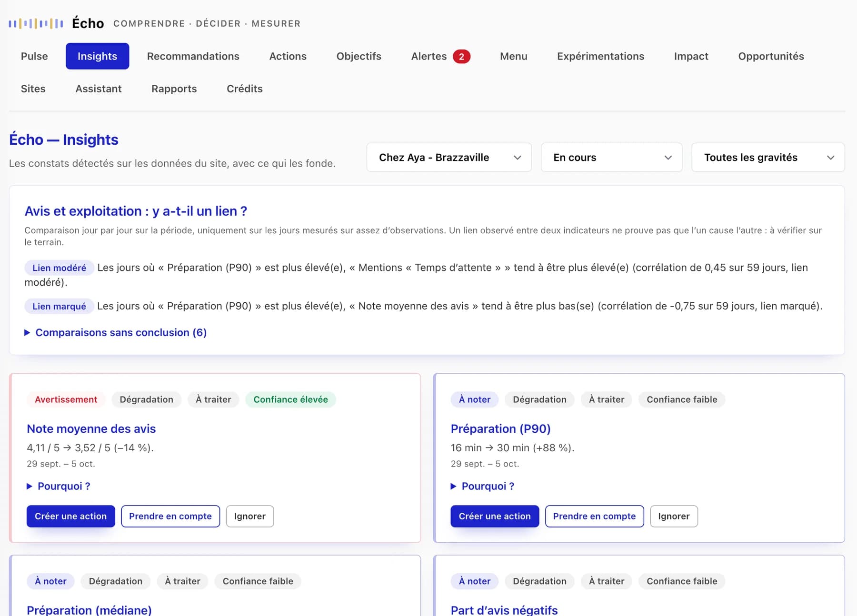Click the Écho — Insights page heading
The width and height of the screenshot is (857, 616).
[x=64, y=139]
